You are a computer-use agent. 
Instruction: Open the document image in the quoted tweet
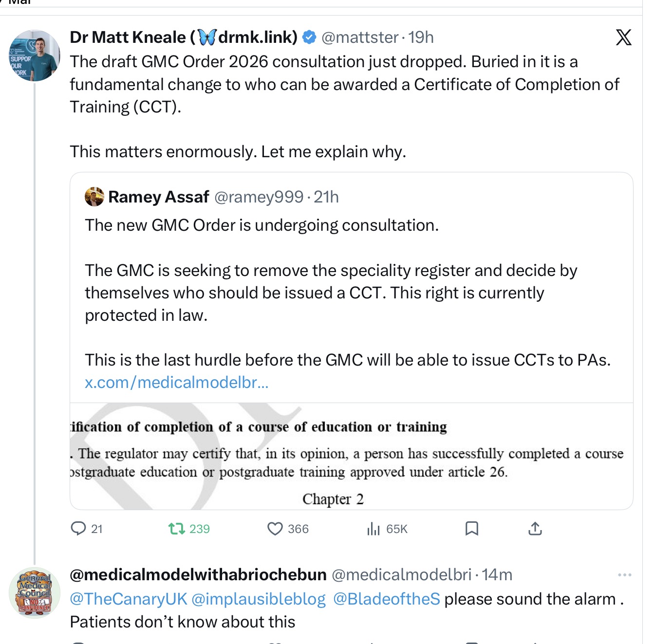[351, 456]
